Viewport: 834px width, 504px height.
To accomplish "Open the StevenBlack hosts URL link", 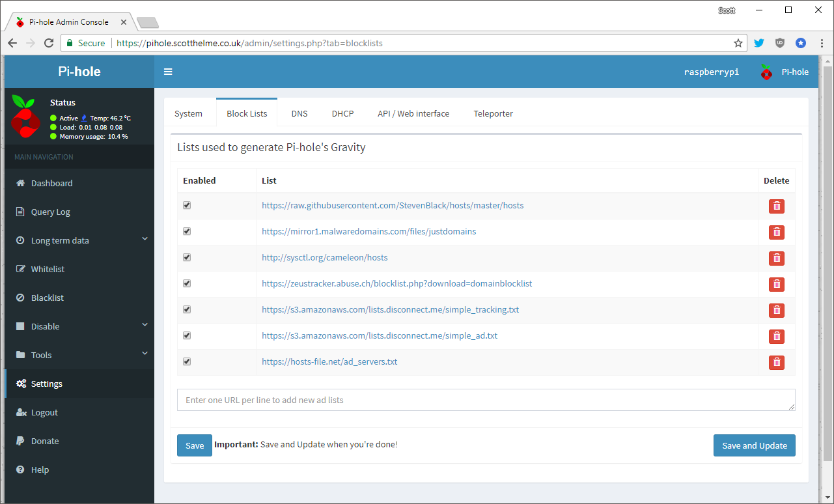I will [x=393, y=205].
